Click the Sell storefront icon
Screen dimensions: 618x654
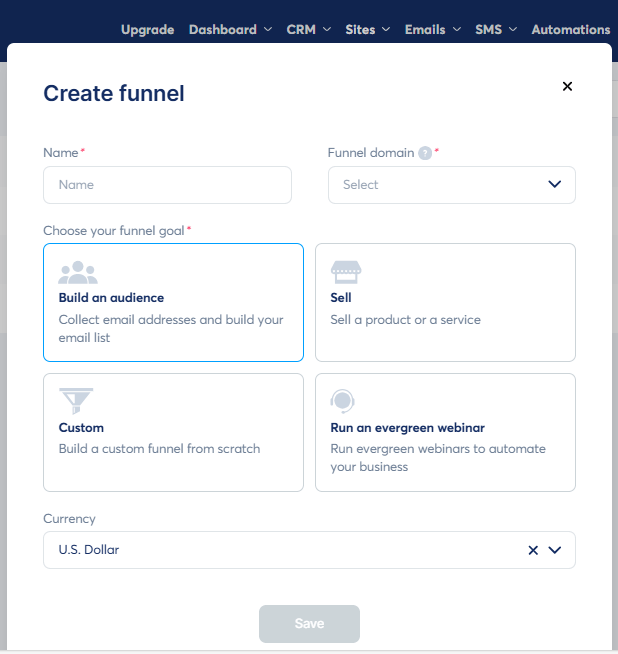coord(346,272)
